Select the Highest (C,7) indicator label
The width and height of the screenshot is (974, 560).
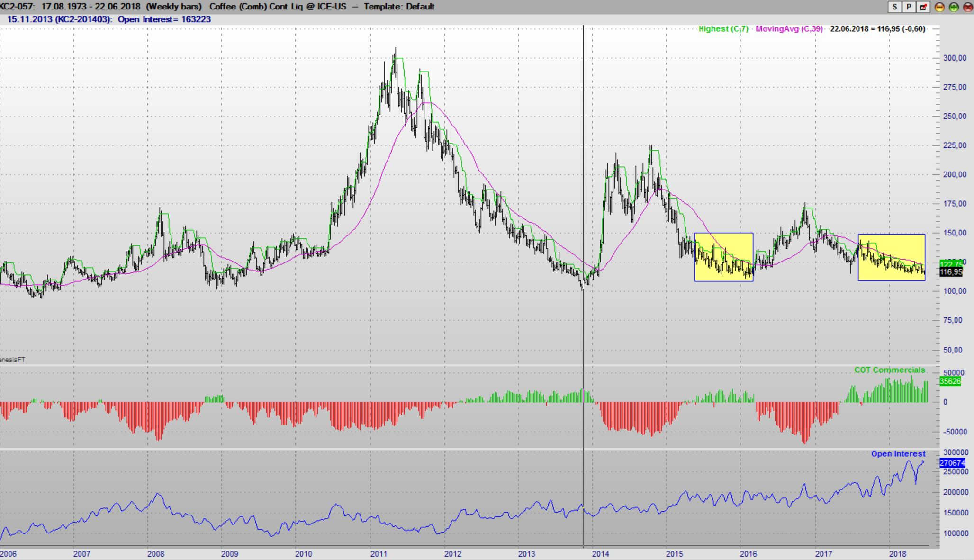pos(723,29)
